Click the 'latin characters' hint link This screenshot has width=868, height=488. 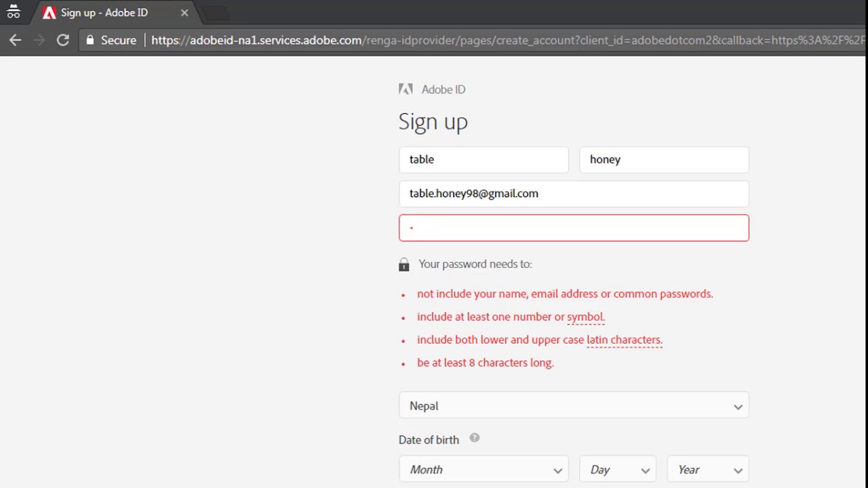624,340
